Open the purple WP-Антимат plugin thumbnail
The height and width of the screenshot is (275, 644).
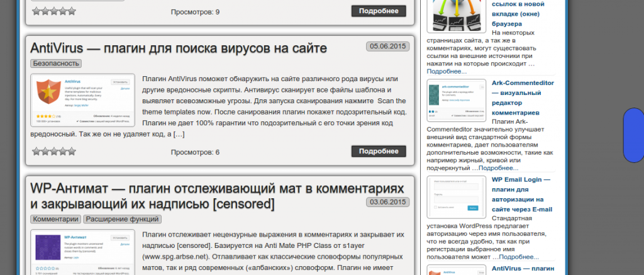click(82, 253)
